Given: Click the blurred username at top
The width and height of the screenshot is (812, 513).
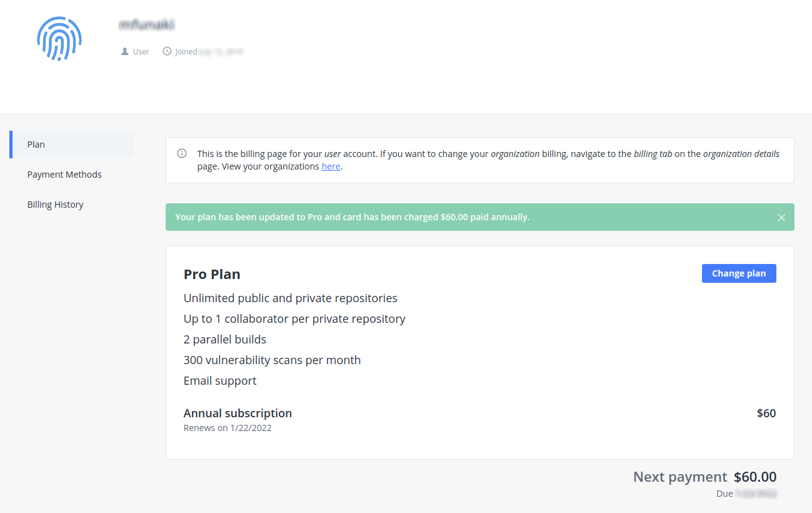Looking at the screenshot, I should 146,25.
